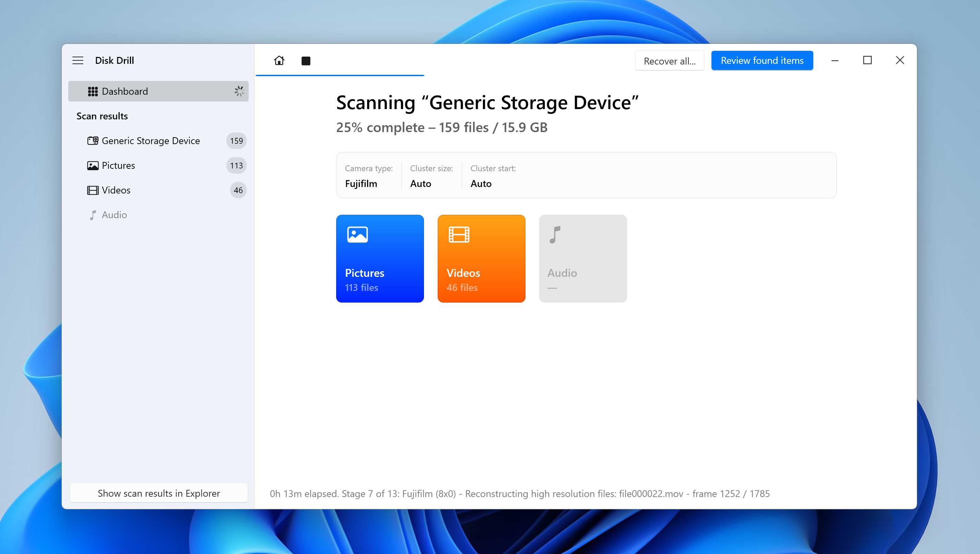Open Generic Storage Device scan results
Viewport: 980px width, 554px height.
(158, 141)
